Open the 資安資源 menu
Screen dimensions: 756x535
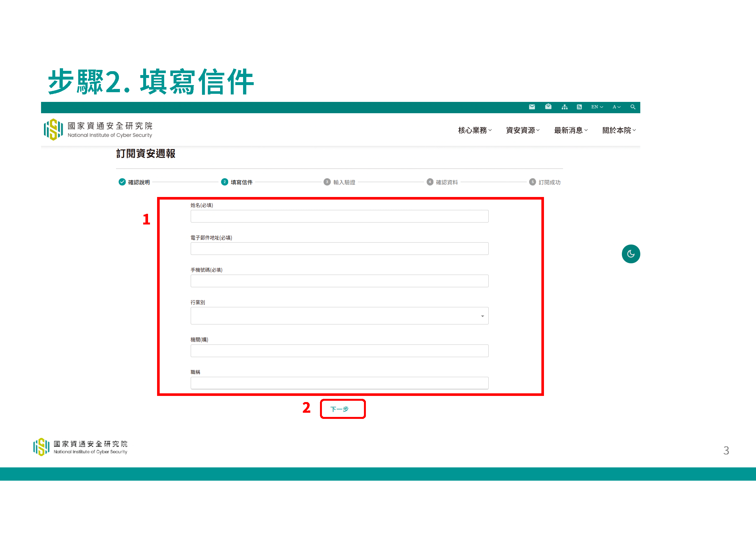pyautogui.click(x=523, y=130)
